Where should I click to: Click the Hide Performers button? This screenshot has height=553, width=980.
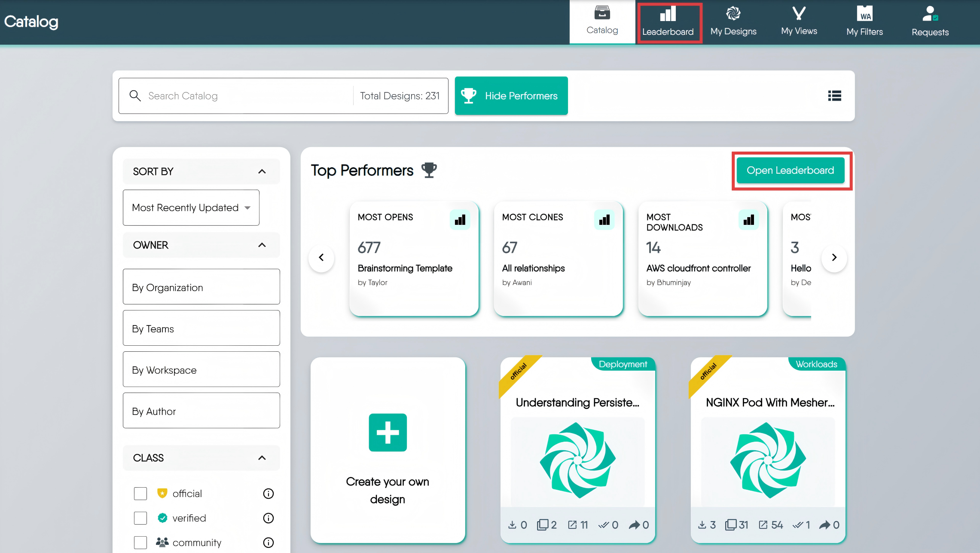[511, 96]
